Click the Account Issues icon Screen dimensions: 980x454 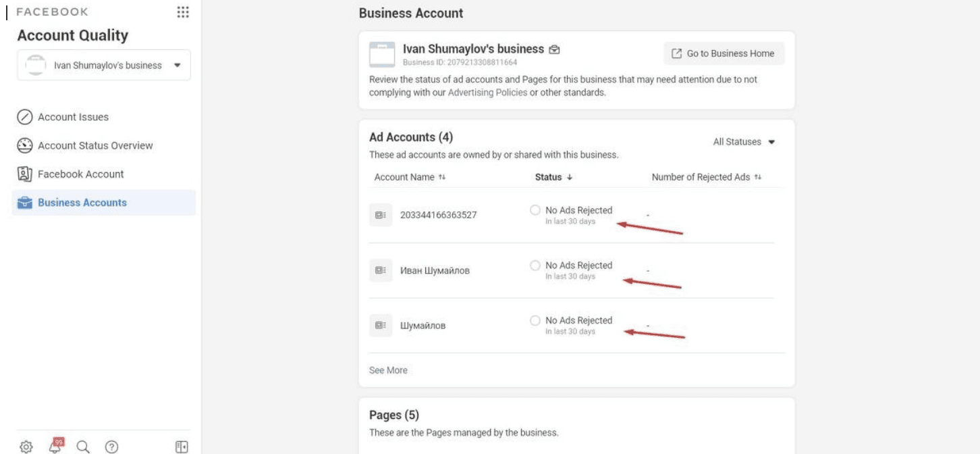click(x=25, y=117)
